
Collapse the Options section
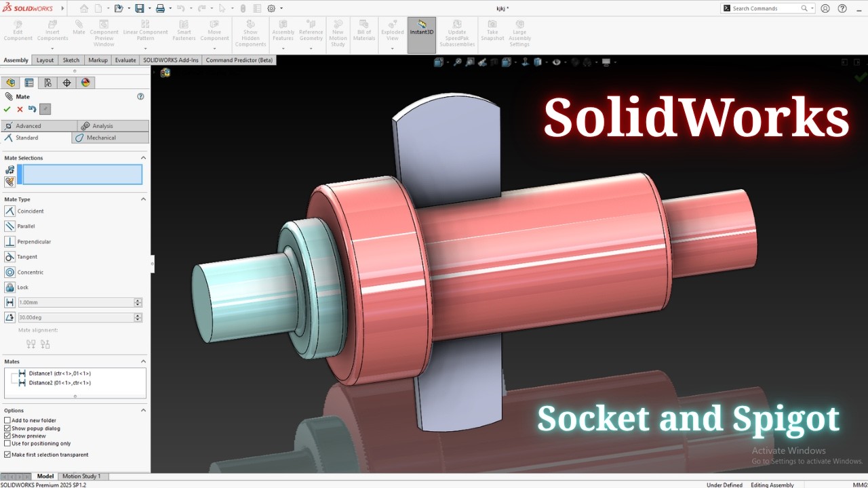[x=143, y=410]
